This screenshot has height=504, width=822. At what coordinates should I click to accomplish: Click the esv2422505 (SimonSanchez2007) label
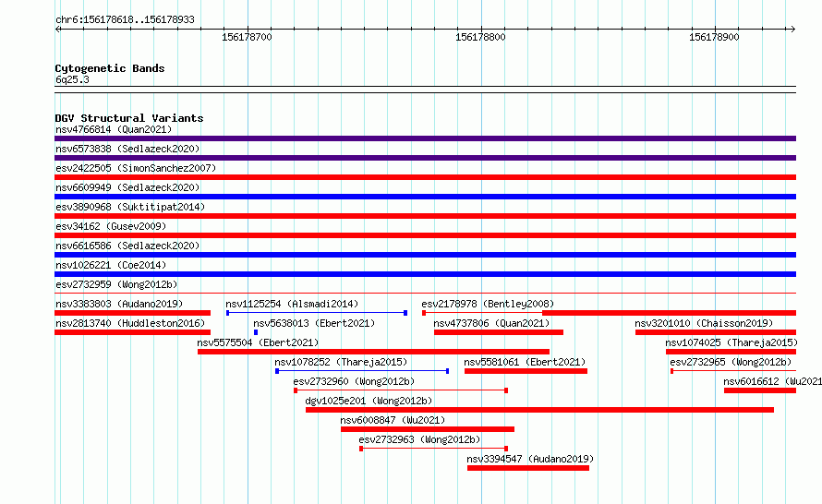point(136,168)
